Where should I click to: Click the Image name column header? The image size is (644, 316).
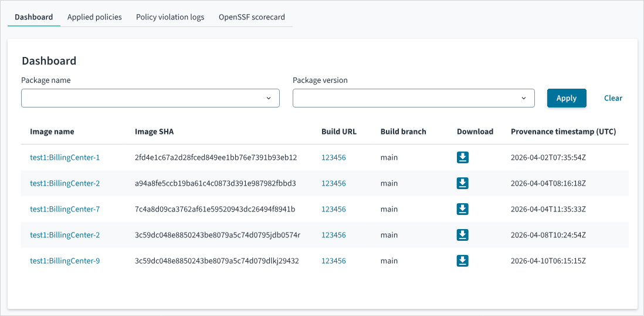52,132
